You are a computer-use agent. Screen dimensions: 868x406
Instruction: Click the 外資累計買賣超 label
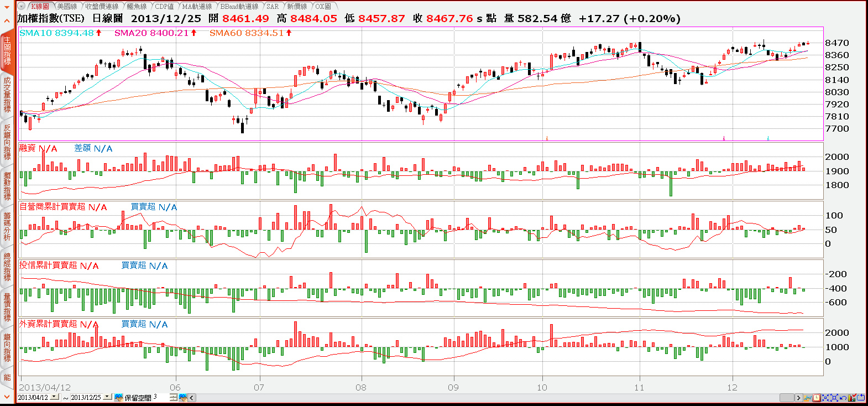point(48,324)
